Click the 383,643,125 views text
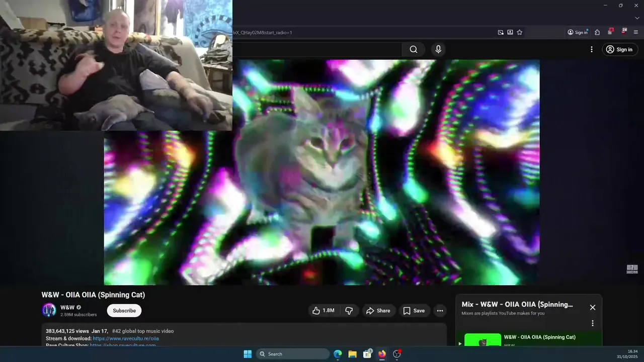This screenshot has height=362, width=644. click(67, 331)
